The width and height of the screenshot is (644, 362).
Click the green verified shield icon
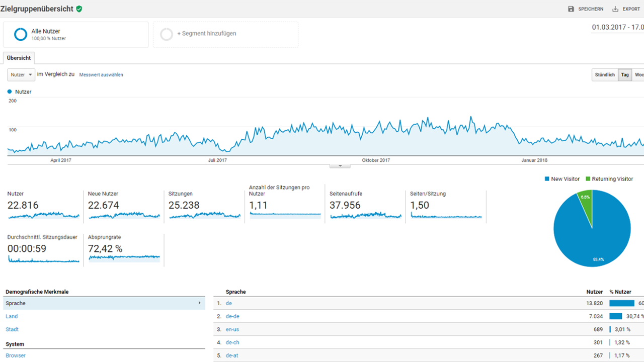(79, 9)
